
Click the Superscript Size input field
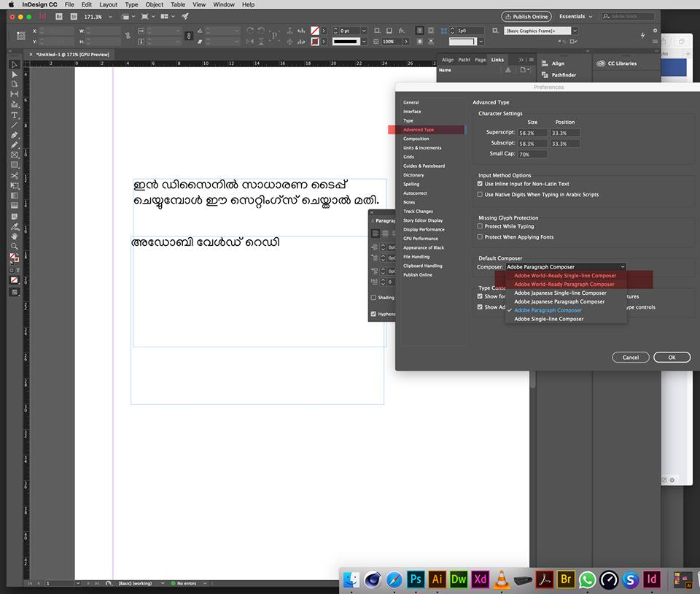[532, 133]
